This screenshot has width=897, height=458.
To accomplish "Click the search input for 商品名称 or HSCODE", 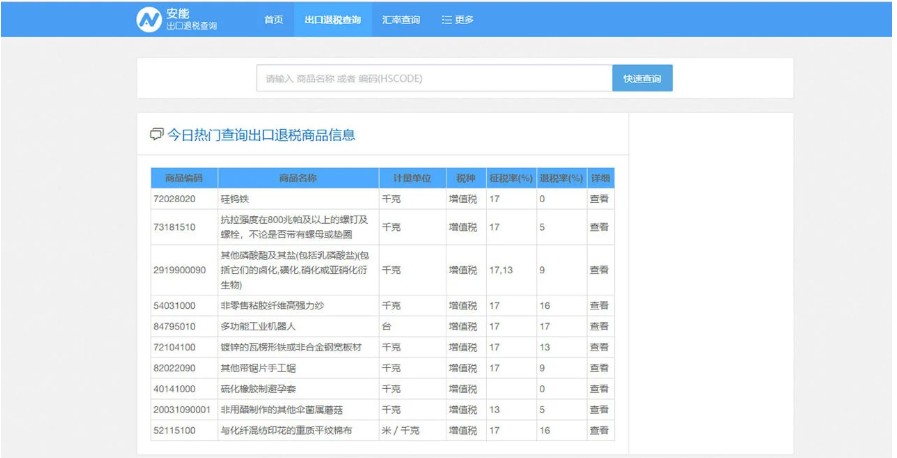I will click(434, 78).
